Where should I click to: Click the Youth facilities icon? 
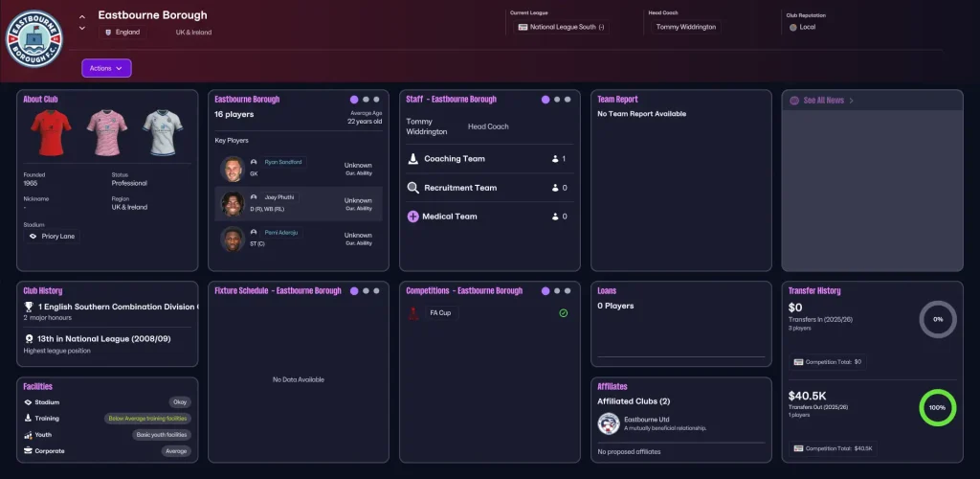coord(28,435)
